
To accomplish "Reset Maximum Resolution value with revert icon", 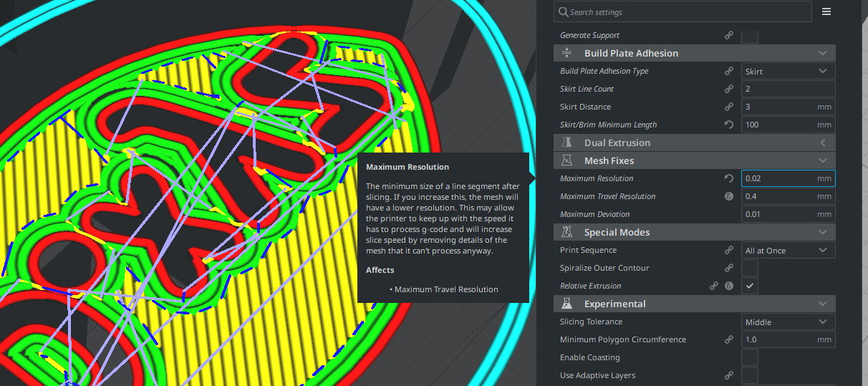I will click(x=729, y=178).
